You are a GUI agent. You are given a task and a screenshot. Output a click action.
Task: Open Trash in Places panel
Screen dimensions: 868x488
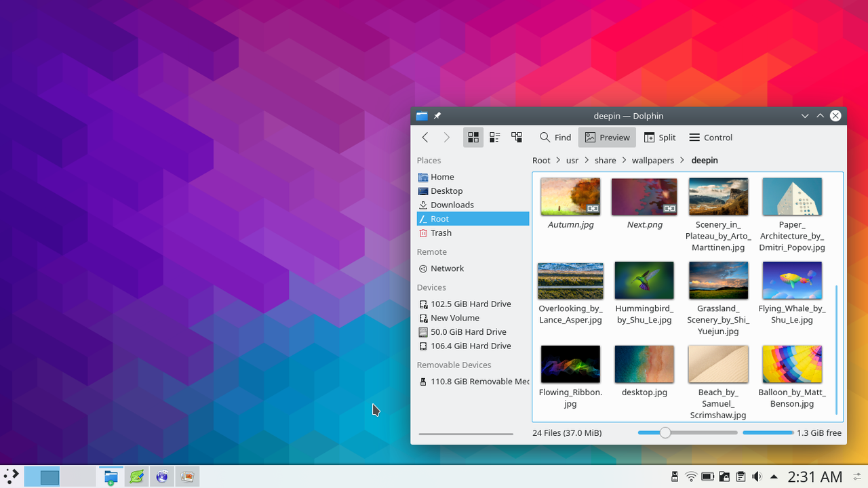click(473, 232)
